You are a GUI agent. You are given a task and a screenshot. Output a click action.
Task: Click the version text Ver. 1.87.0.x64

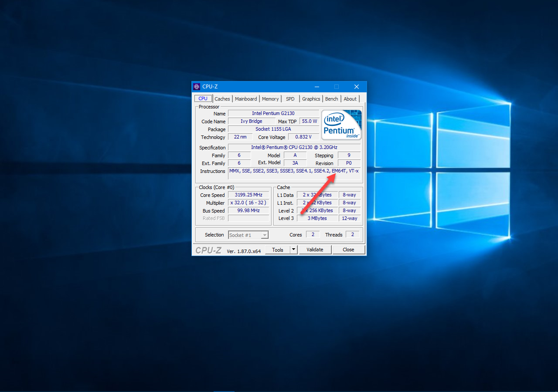(244, 251)
